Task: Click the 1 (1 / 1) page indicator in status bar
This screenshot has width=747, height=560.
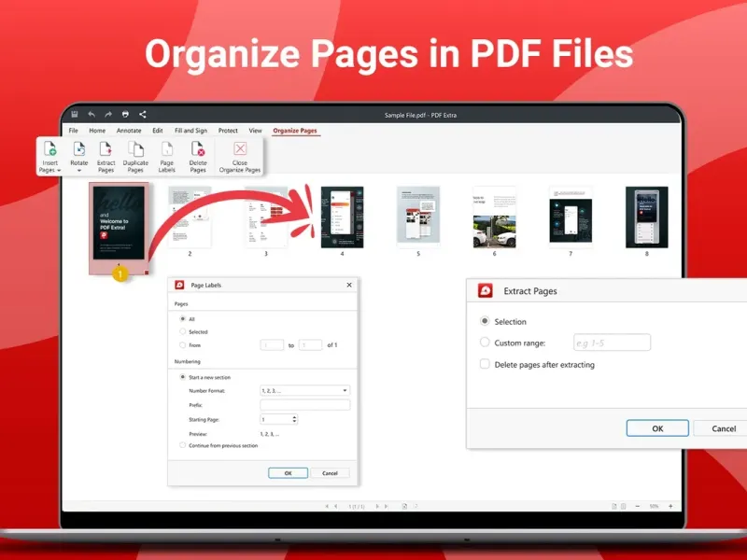Action: tap(357, 506)
